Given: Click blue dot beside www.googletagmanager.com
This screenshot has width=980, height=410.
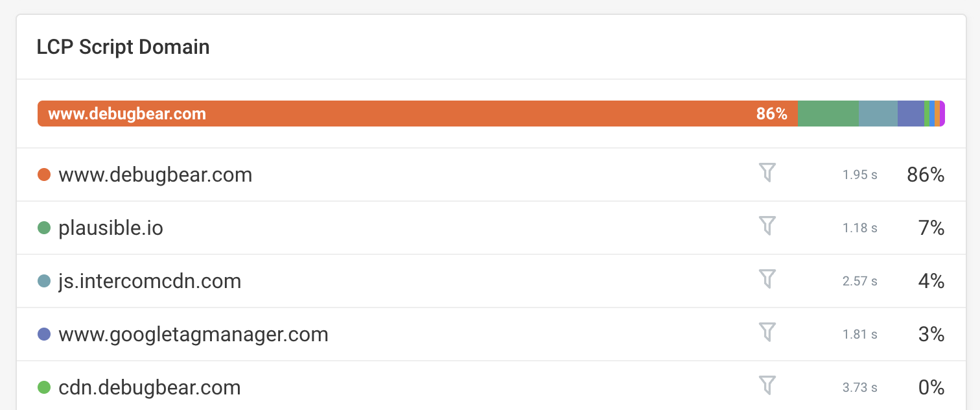Looking at the screenshot, I should 44,334.
